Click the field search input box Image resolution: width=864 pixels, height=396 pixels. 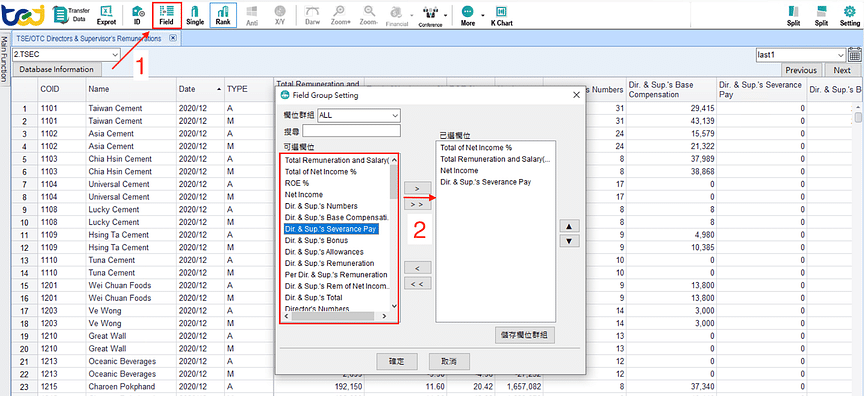352,131
